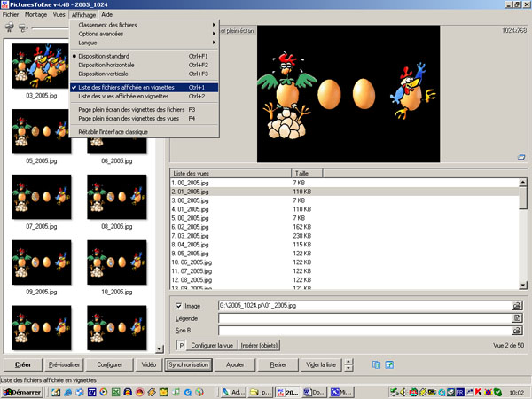532x399 pixels.
Task: Expand Classement des fichiers submenu
Action: pyautogui.click(x=144, y=25)
